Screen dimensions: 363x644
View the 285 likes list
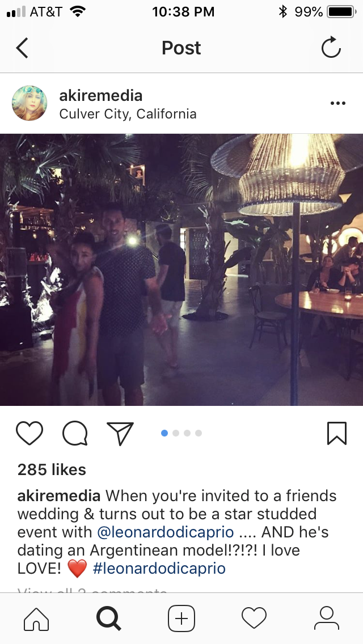point(52,469)
